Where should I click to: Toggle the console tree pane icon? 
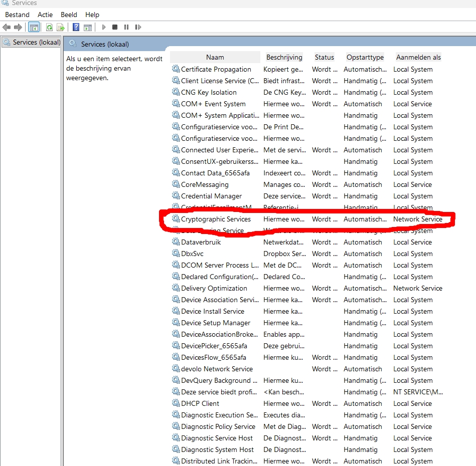coord(34,27)
